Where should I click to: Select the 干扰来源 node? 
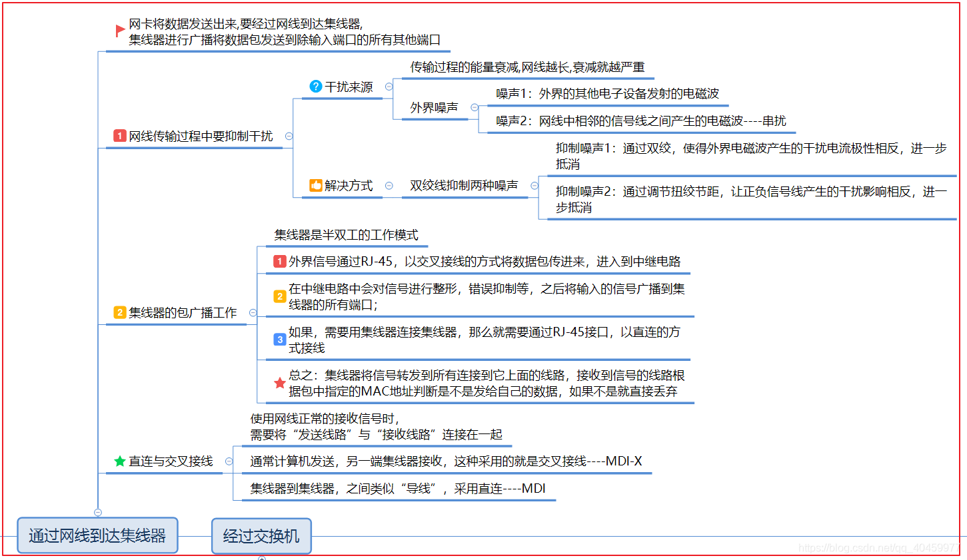pos(349,87)
